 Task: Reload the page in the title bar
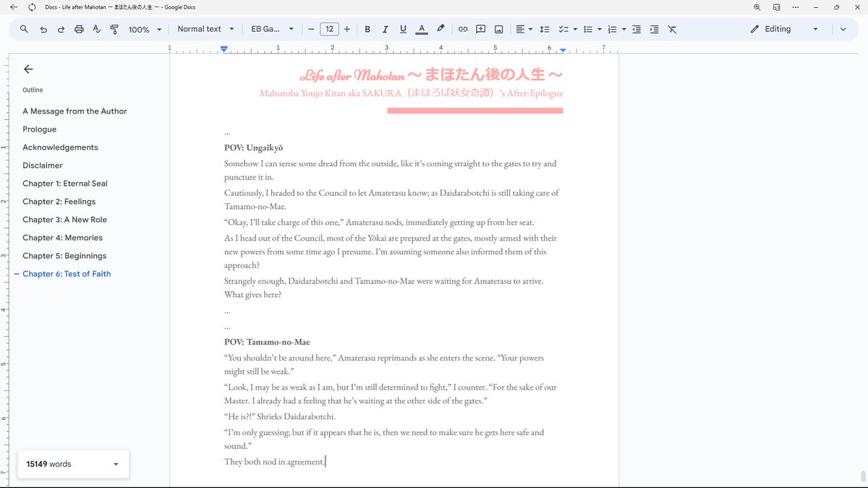pos(32,7)
